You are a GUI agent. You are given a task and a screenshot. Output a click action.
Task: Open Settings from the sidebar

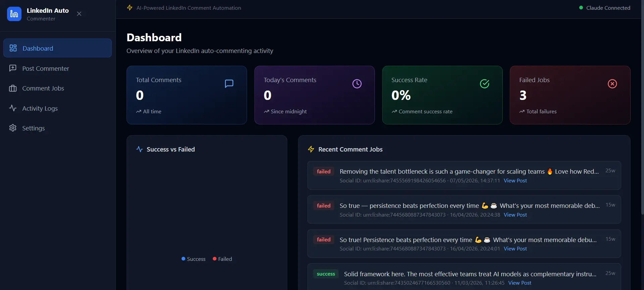57,128
